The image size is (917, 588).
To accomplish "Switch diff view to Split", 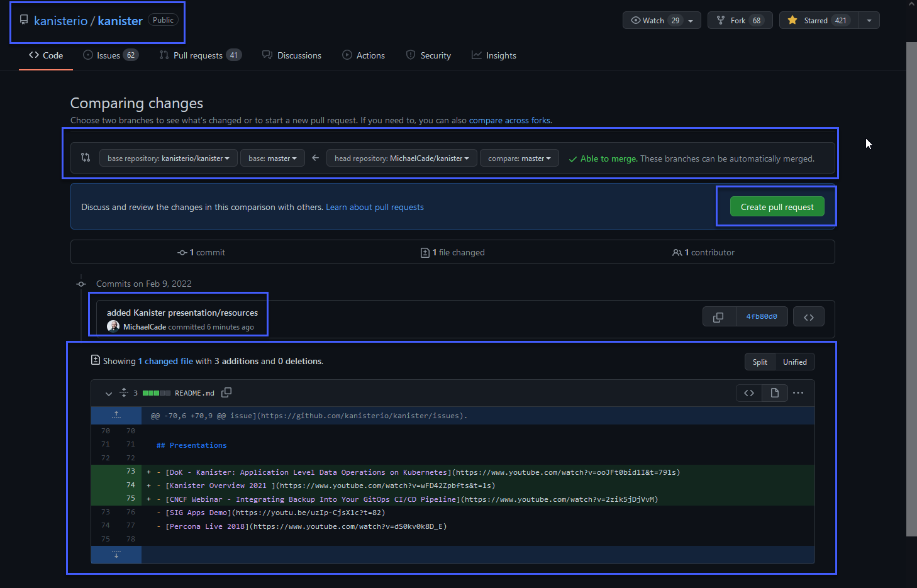I will click(x=760, y=362).
